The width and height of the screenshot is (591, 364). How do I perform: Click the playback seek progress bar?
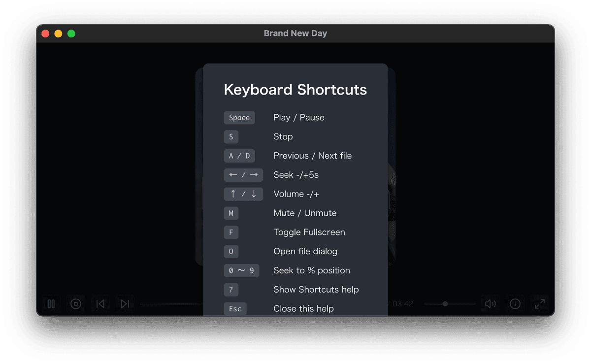point(172,304)
